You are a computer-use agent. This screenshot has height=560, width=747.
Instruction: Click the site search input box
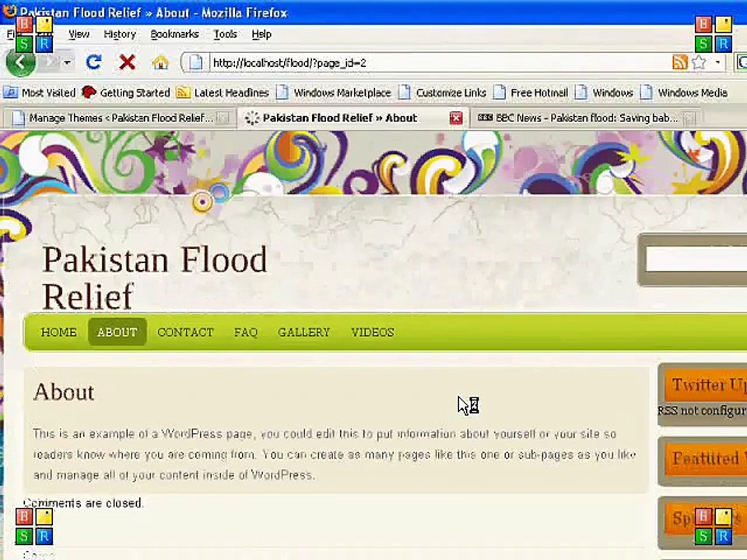(696, 260)
